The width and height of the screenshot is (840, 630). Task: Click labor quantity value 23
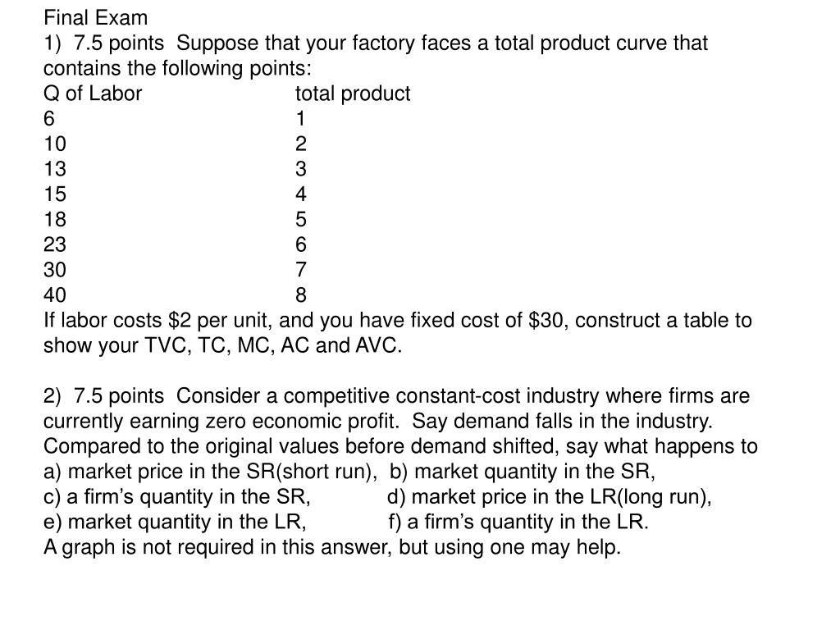click(x=55, y=244)
